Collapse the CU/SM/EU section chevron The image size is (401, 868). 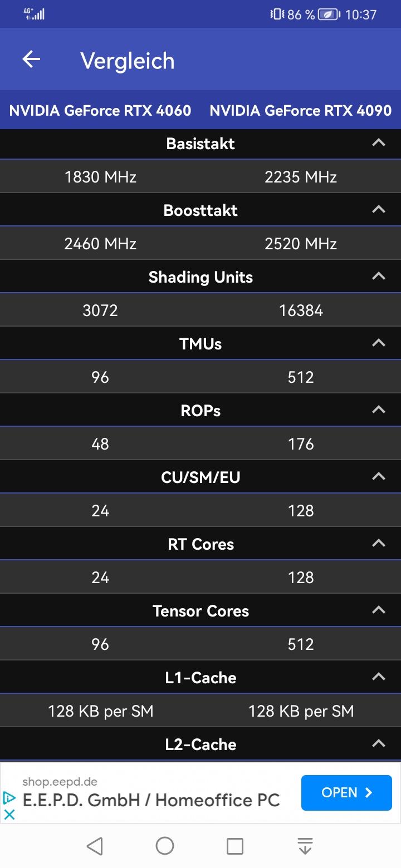pyautogui.click(x=379, y=477)
